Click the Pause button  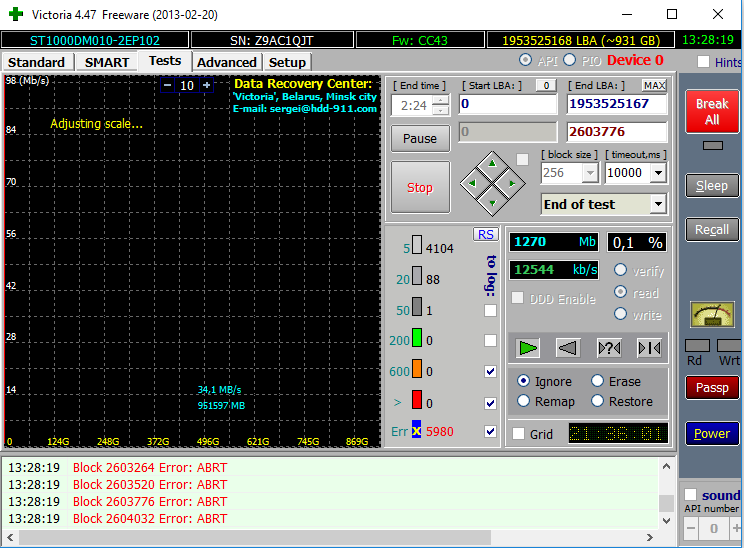[x=420, y=139]
